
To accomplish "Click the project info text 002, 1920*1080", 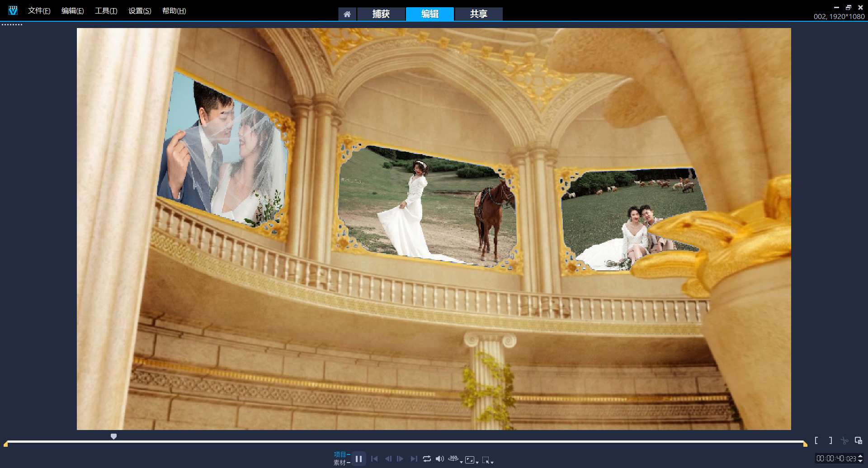I will pos(839,17).
